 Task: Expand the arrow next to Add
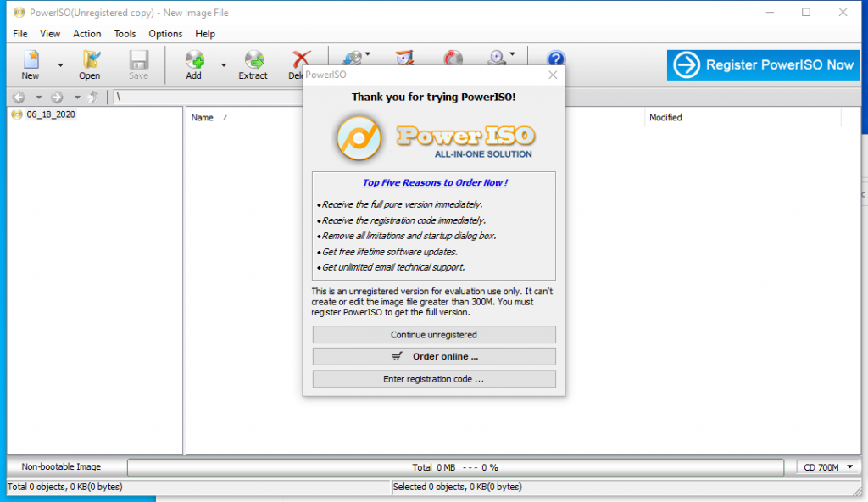point(224,65)
